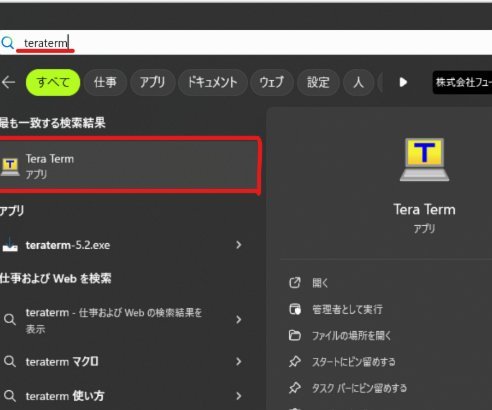
Task: Expand the teraterm-5.2.exe result chevron
Action: tap(239, 245)
